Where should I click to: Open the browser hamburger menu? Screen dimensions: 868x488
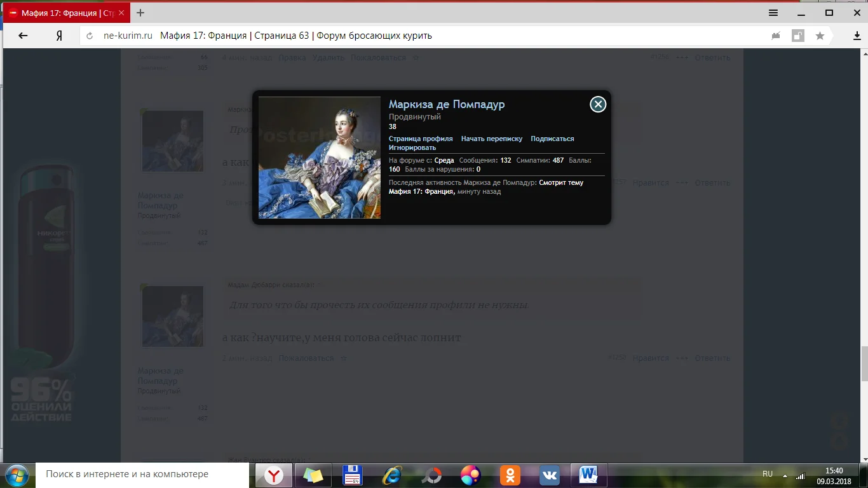pyautogui.click(x=773, y=13)
